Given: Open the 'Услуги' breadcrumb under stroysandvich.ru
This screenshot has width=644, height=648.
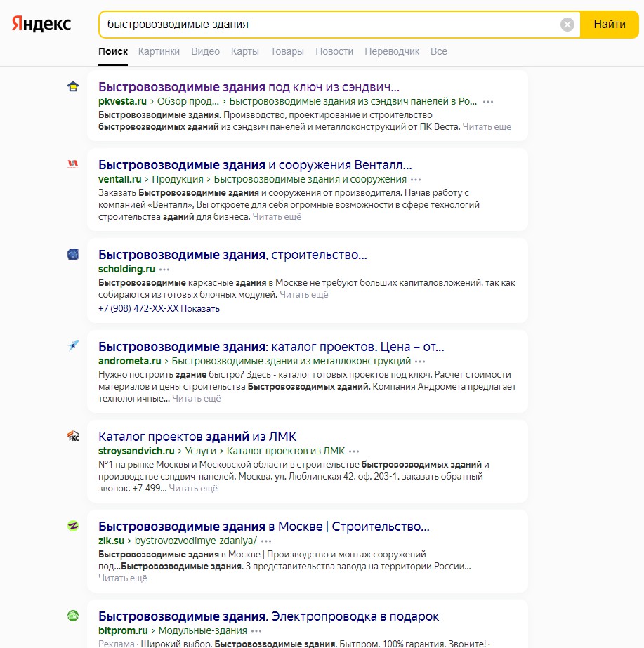Looking at the screenshot, I should coord(200,451).
